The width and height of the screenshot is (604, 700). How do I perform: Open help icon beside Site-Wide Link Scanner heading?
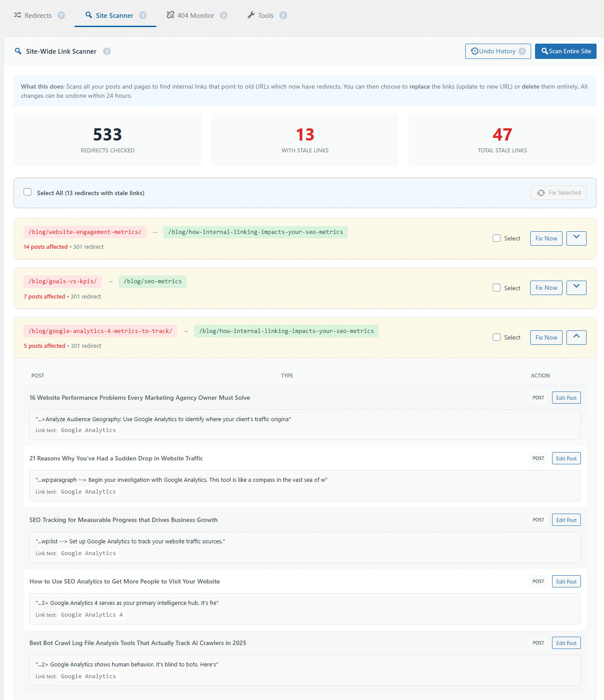tap(107, 51)
